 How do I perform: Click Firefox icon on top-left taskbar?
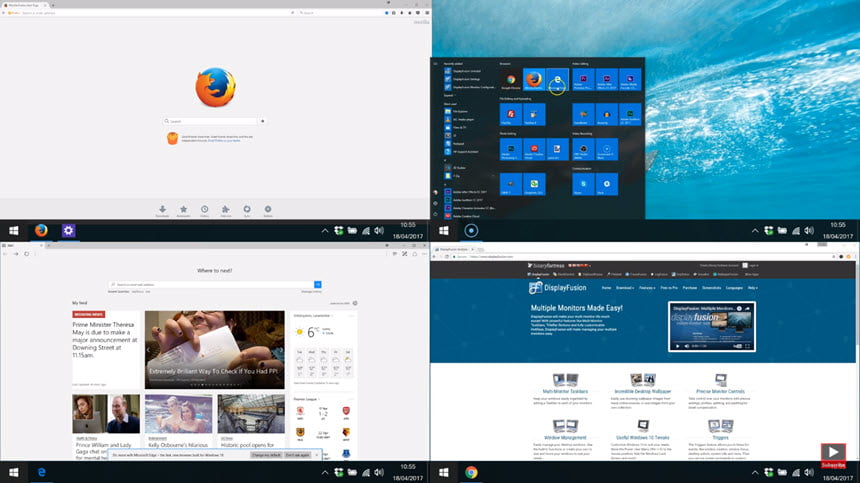pos(41,231)
